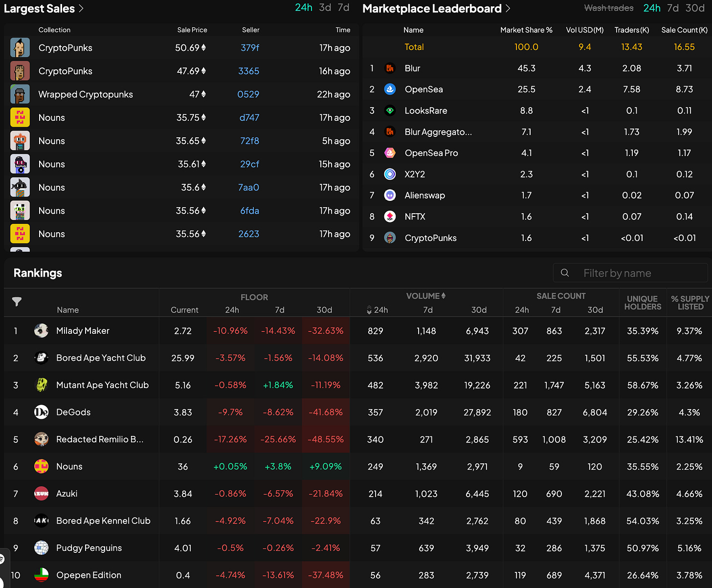Viewport: 712px width, 588px height.
Task: Open seller 29cf link
Action: pyautogui.click(x=250, y=164)
